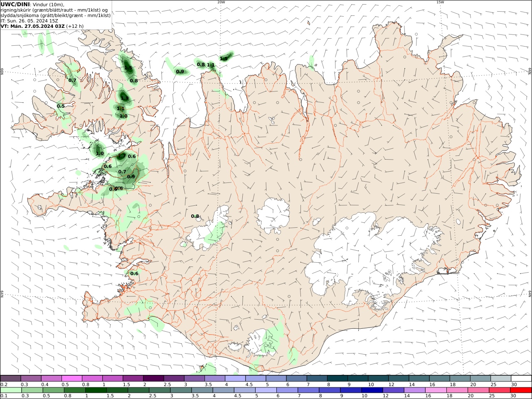Click the initial time 'IT: Sun. 26. 05. 2024 15Z'
This screenshot has height=399, width=532.
point(29,20)
